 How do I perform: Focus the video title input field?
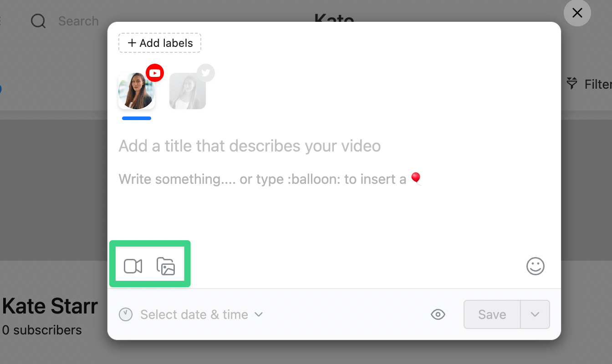[x=334, y=146]
